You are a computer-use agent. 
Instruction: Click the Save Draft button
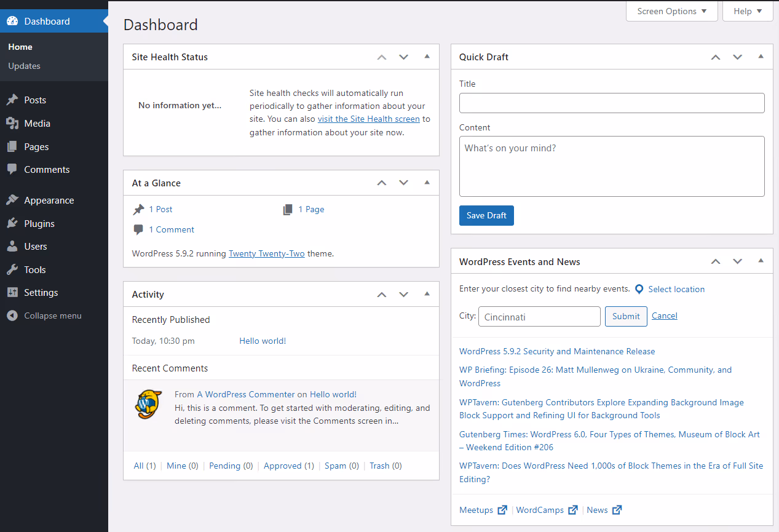coord(486,215)
